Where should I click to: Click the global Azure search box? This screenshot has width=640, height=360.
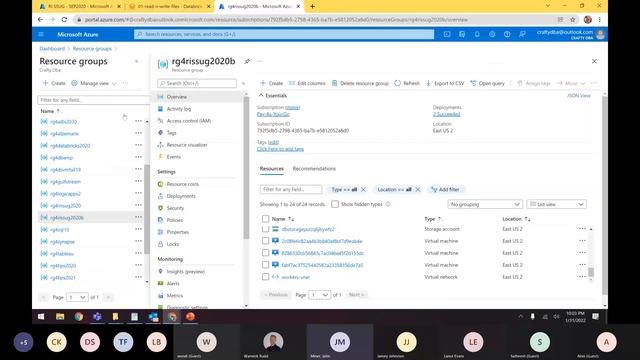pyautogui.click(x=284, y=34)
